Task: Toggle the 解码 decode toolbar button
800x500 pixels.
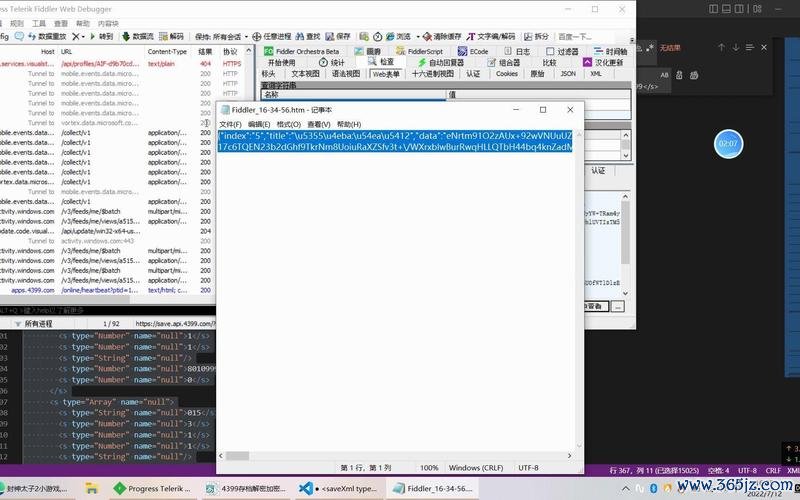Action: tap(171, 36)
